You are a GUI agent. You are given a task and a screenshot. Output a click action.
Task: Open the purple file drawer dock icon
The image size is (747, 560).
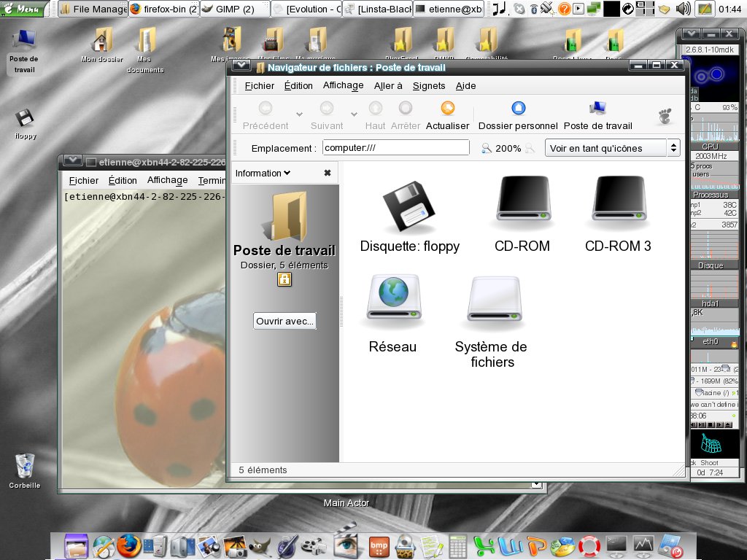[x=76, y=545]
